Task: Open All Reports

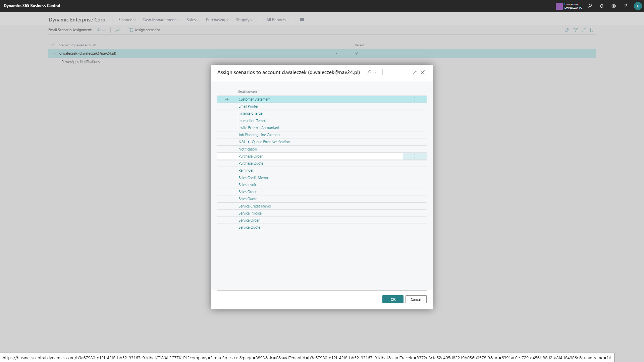Action: (x=276, y=20)
